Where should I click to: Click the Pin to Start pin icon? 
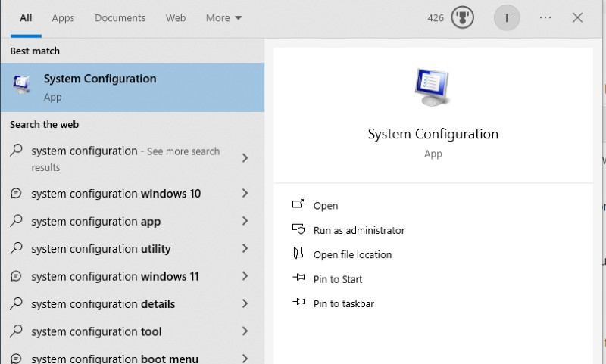pos(298,277)
